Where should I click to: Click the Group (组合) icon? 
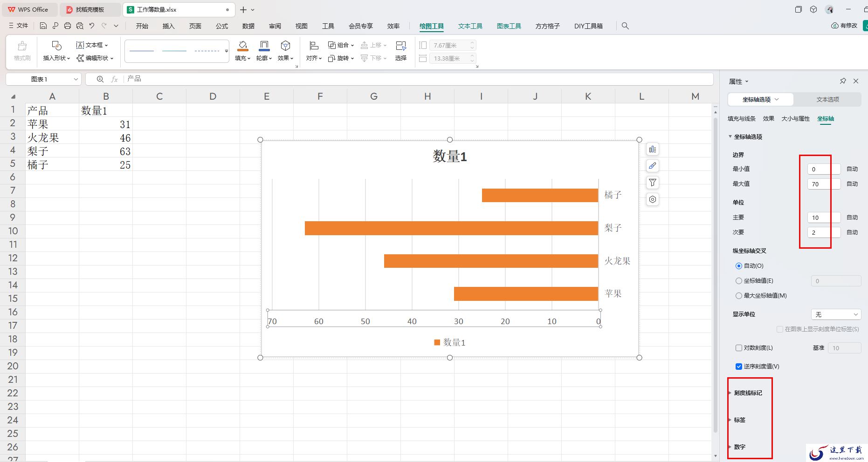[332, 45]
